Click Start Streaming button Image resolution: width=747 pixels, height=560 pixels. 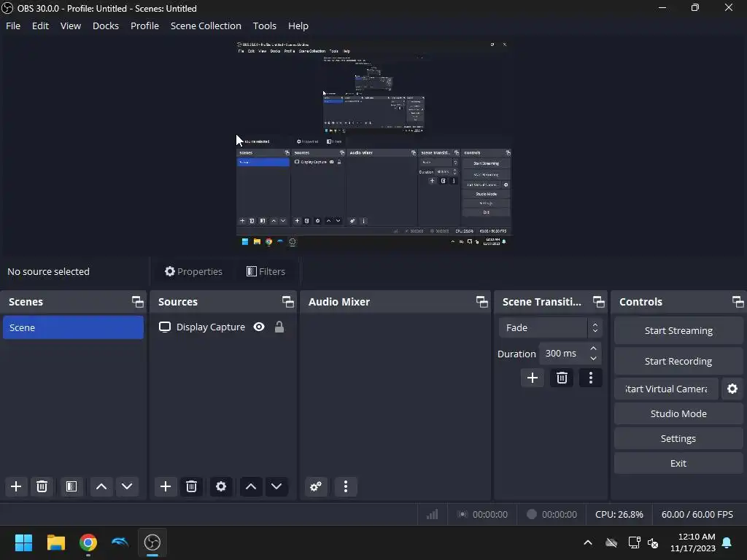click(678, 330)
